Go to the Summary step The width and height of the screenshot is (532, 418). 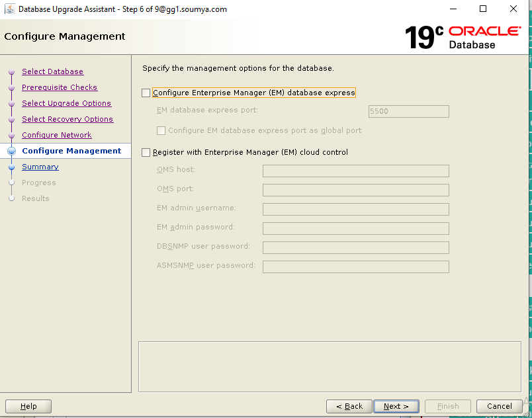tap(40, 167)
